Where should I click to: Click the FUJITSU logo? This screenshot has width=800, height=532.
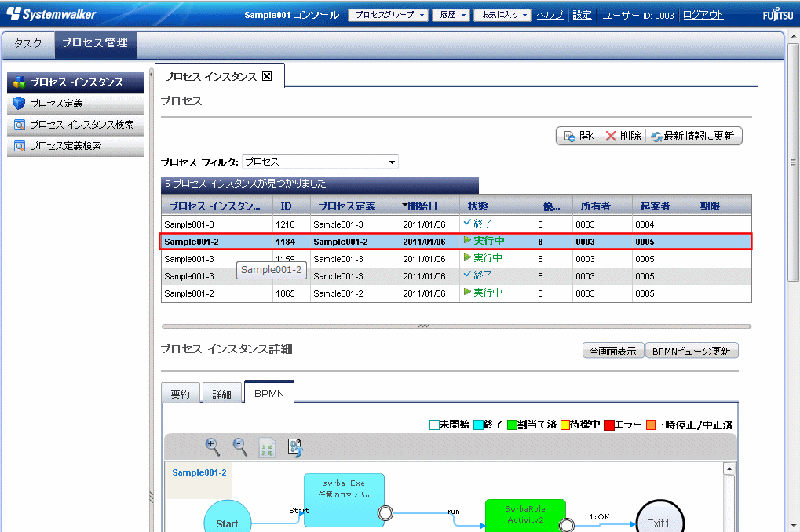pos(778,15)
